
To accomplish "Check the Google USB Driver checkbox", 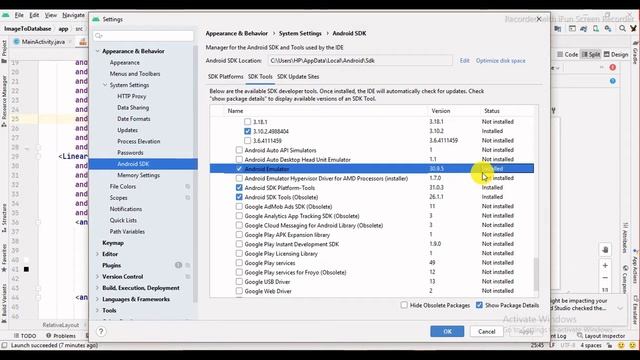I will tap(239, 281).
